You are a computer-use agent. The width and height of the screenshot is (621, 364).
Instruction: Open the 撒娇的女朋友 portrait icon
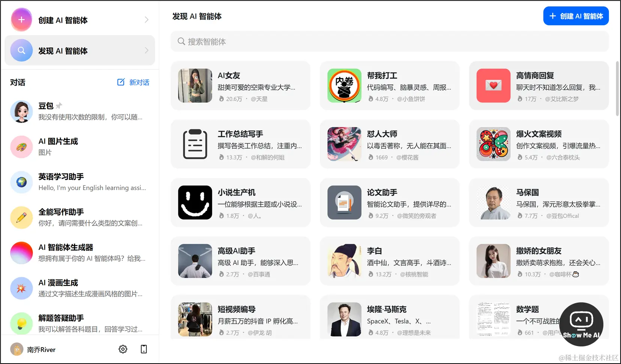pos(493,261)
